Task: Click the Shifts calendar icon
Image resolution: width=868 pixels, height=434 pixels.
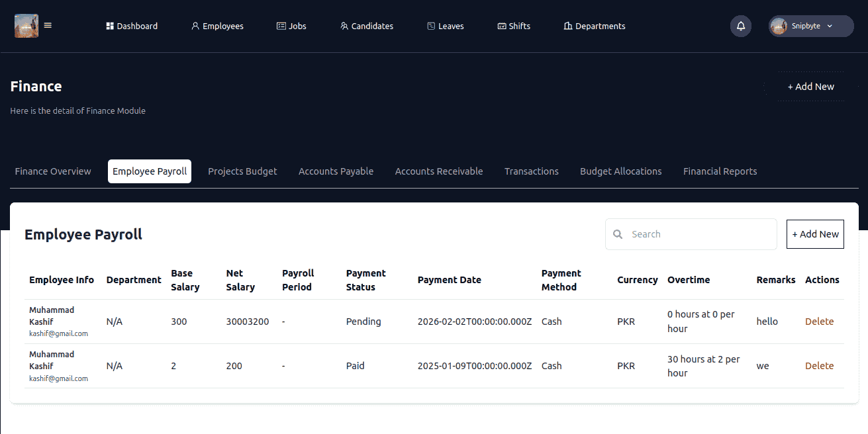Action: click(502, 26)
